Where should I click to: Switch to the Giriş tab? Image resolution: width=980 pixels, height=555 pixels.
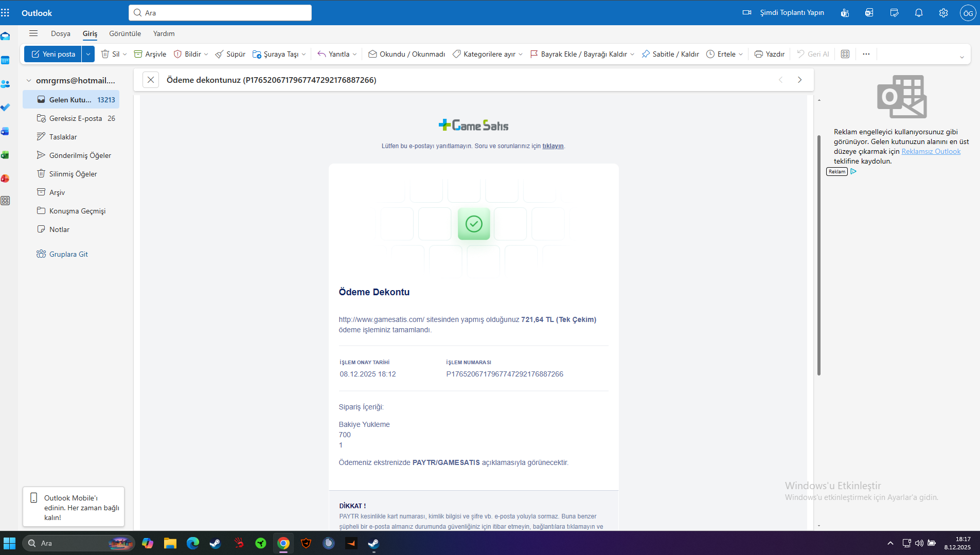pos(90,33)
